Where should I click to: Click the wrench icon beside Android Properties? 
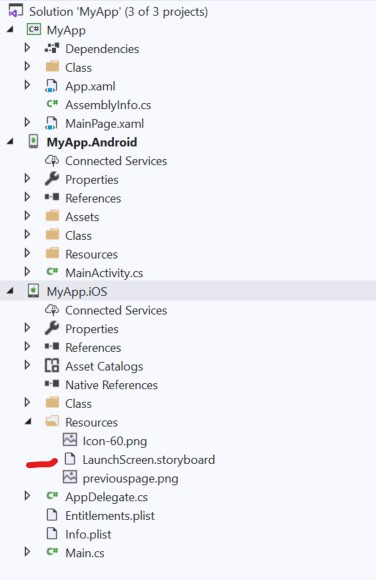pos(52,179)
